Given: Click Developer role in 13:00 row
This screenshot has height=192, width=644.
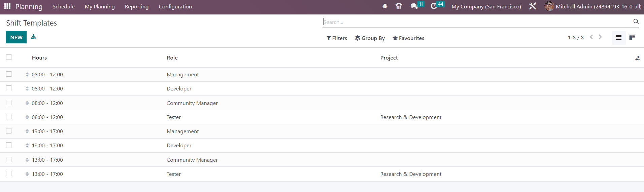Looking at the screenshot, I should pos(179,146).
